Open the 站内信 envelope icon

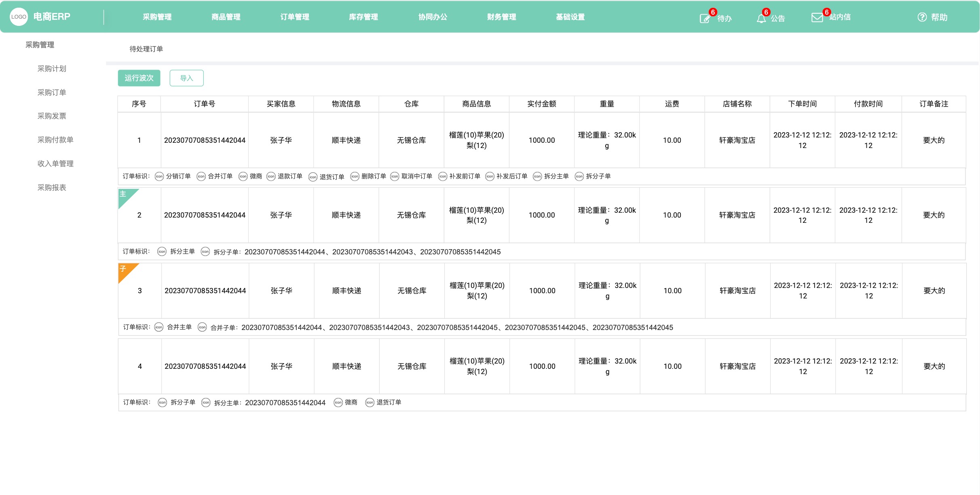pos(817,18)
